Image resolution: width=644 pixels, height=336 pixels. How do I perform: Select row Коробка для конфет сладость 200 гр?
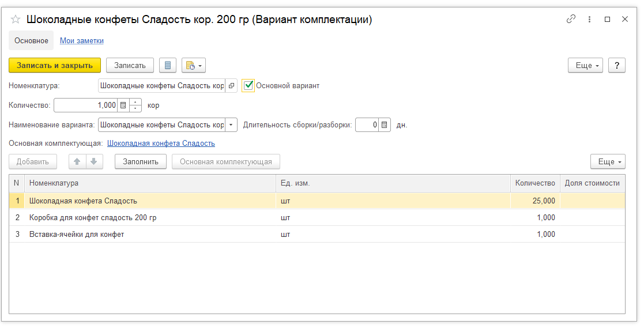tap(317, 218)
